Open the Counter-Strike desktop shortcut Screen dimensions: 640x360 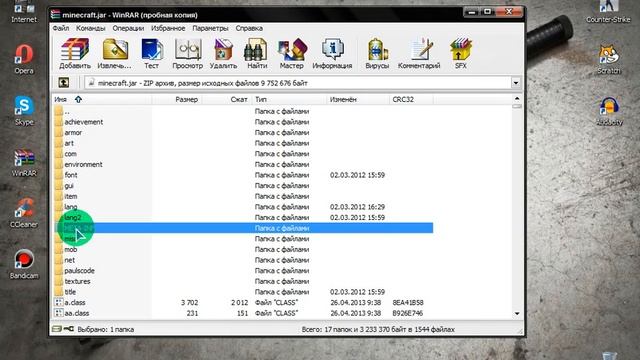[608, 11]
